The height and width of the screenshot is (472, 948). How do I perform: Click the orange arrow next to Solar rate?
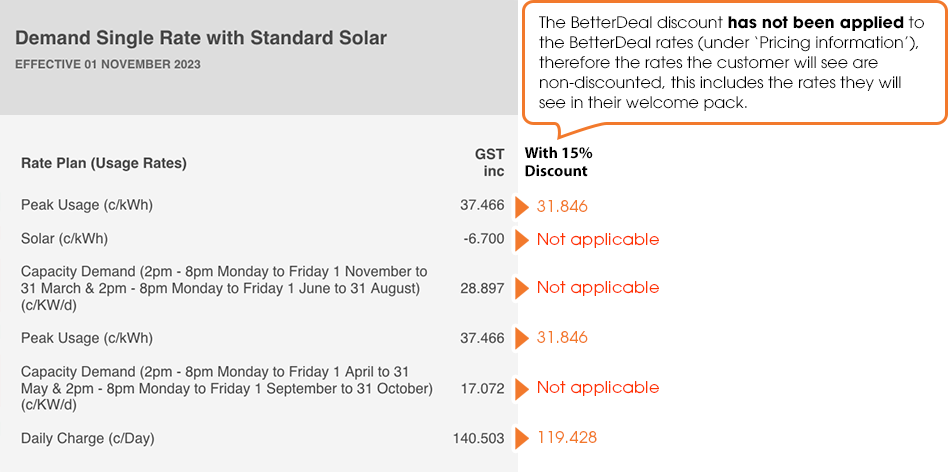(522, 240)
